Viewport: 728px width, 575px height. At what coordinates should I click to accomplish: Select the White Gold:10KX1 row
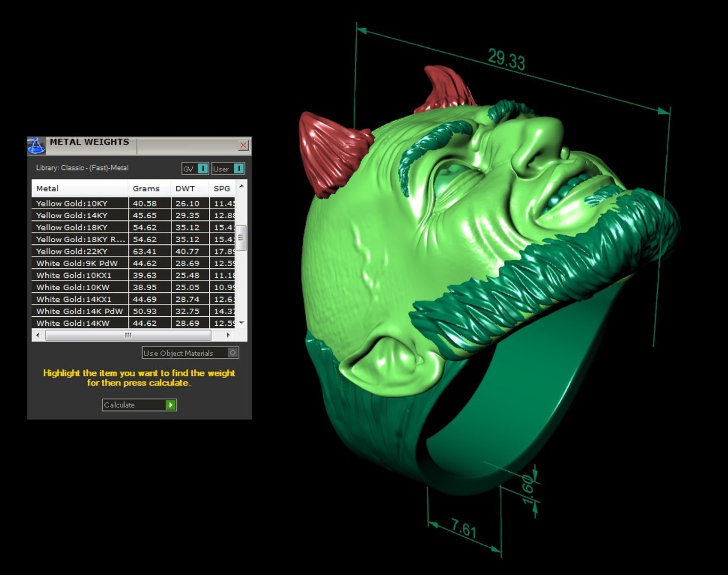(x=133, y=275)
